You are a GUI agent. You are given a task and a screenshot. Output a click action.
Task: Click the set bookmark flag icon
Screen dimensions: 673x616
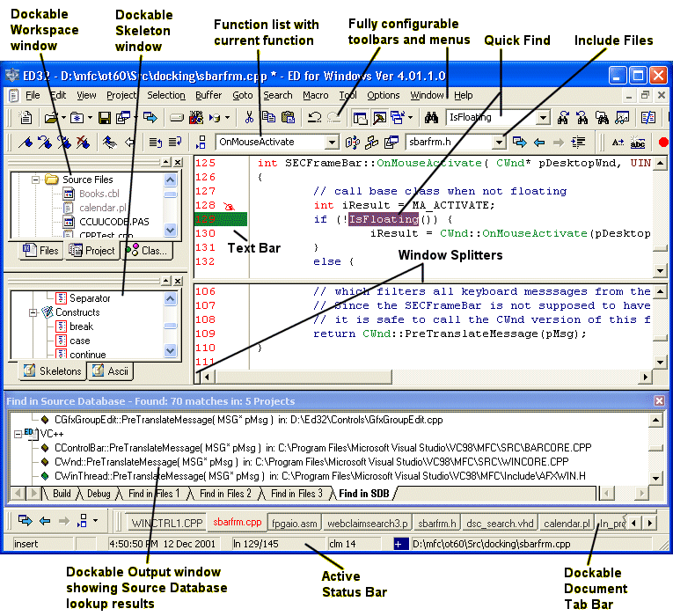[x=26, y=142]
